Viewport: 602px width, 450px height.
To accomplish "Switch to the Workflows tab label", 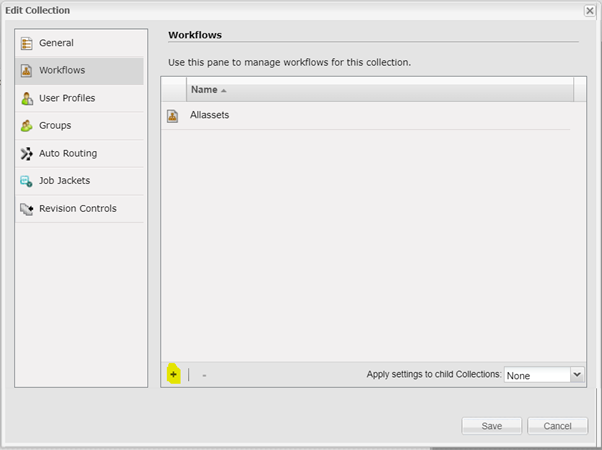I will [62, 70].
